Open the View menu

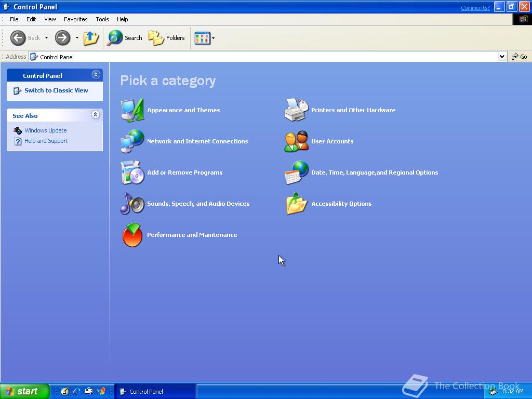point(50,19)
